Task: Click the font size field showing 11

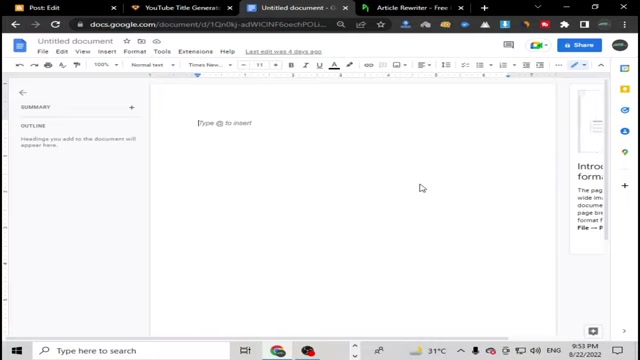Action: [260, 65]
